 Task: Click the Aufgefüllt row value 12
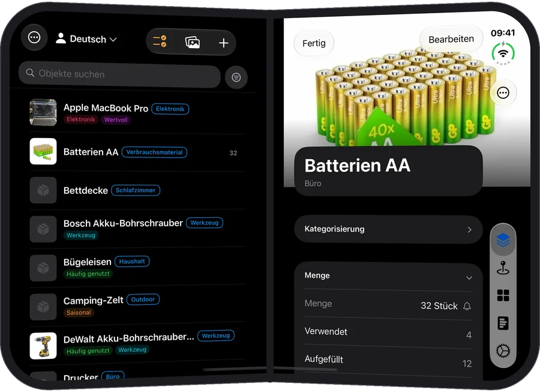click(467, 364)
